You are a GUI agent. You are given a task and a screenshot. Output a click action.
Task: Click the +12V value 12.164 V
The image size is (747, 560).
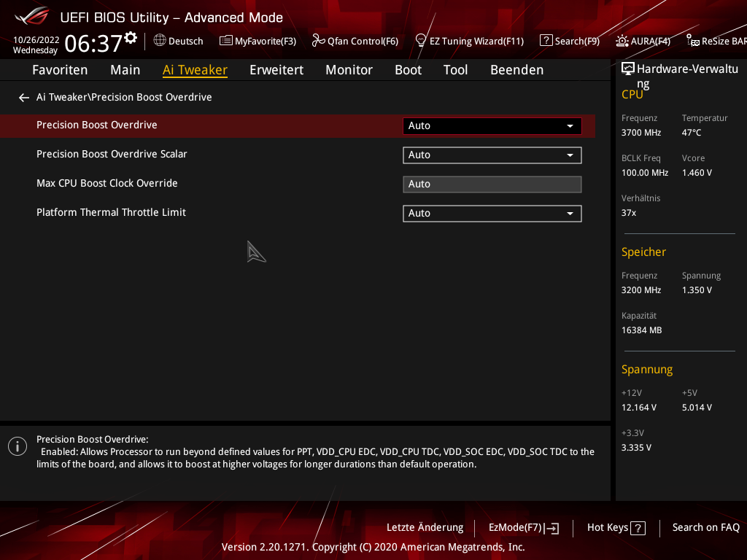pos(639,408)
